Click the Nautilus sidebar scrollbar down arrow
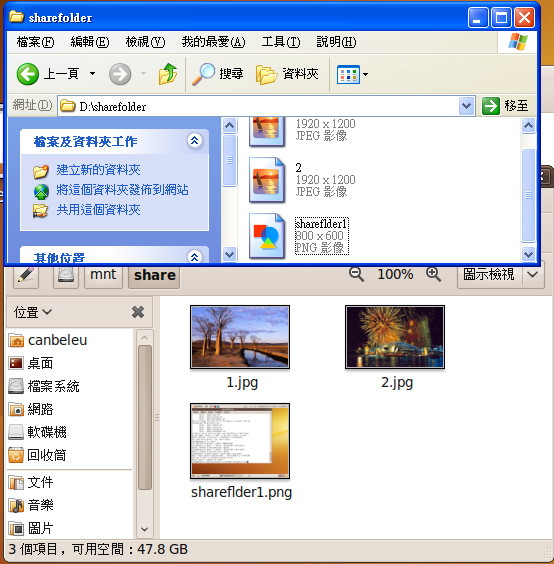Screen dimensions: 554x564 pos(145,529)
